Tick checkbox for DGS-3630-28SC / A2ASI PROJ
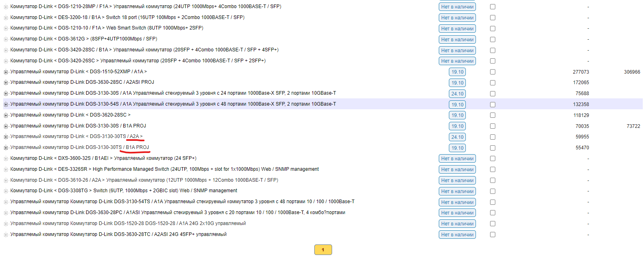644x257 pixels. (x=492, y=83)
